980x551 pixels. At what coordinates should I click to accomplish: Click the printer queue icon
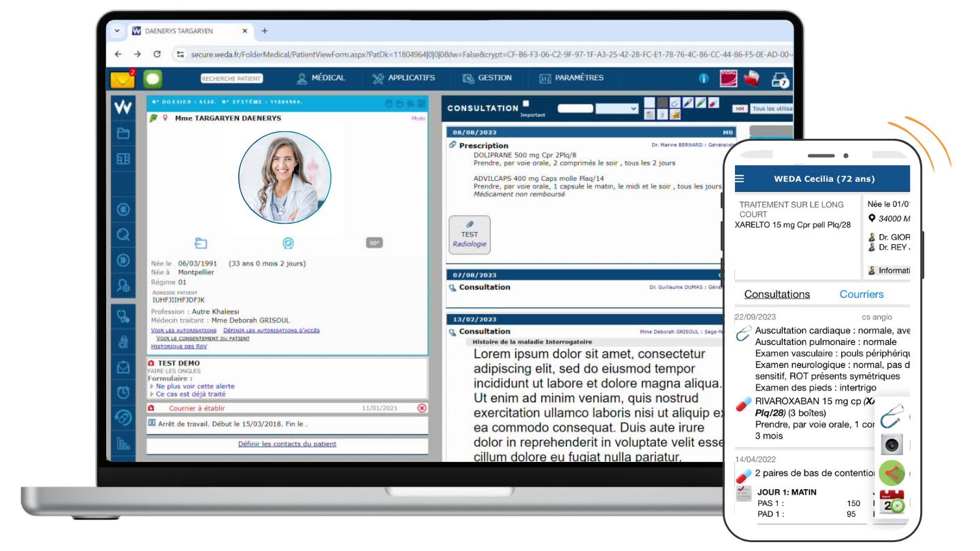(x=780, y=80)
